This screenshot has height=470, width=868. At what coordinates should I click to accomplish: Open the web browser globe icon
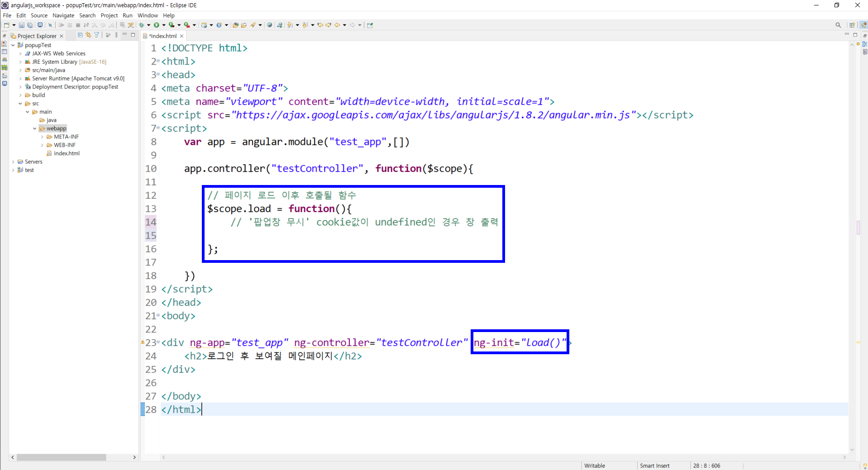point(269,25)
